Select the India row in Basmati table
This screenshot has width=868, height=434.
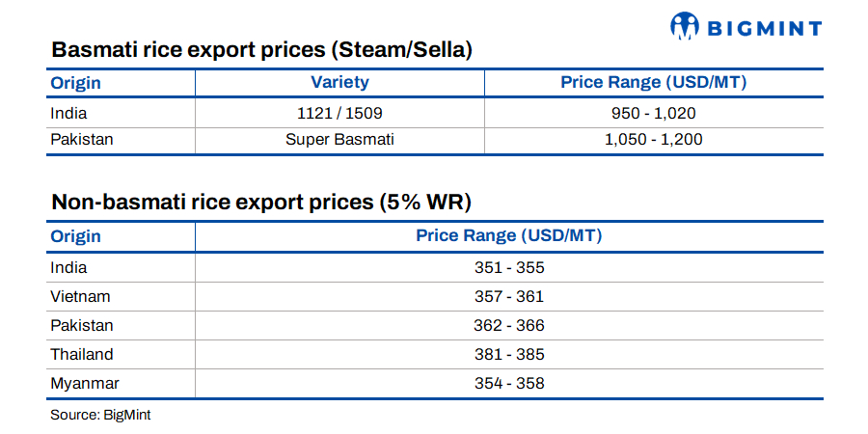pos(68,113)
